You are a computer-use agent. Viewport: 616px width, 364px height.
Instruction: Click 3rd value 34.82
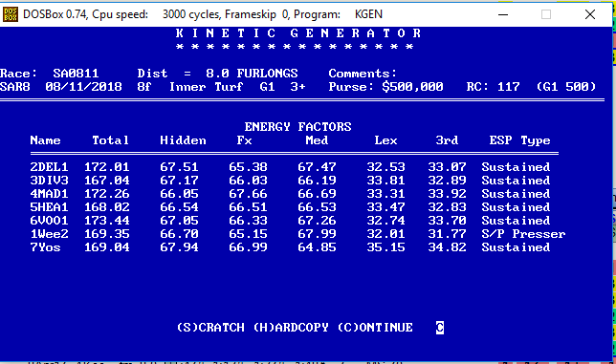click(x=447, y=247)
